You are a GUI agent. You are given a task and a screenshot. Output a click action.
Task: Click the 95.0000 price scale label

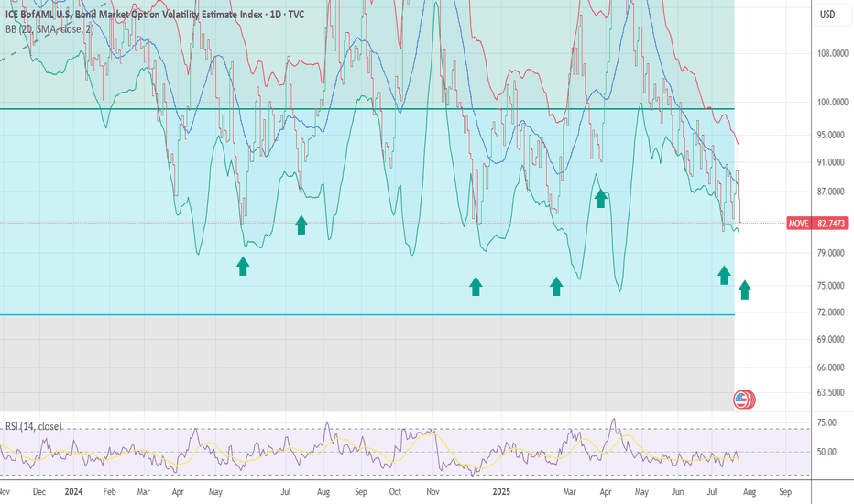(x=832, y=135)
